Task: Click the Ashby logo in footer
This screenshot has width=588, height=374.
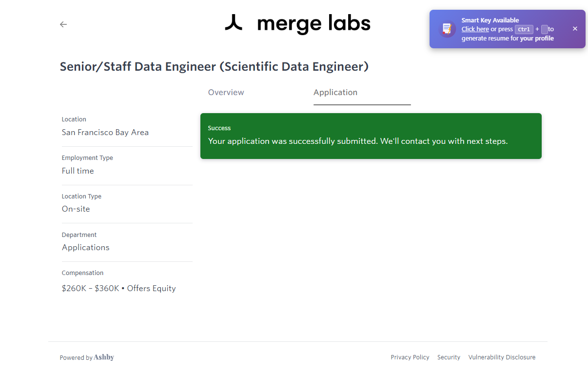Action: [104, 357]
